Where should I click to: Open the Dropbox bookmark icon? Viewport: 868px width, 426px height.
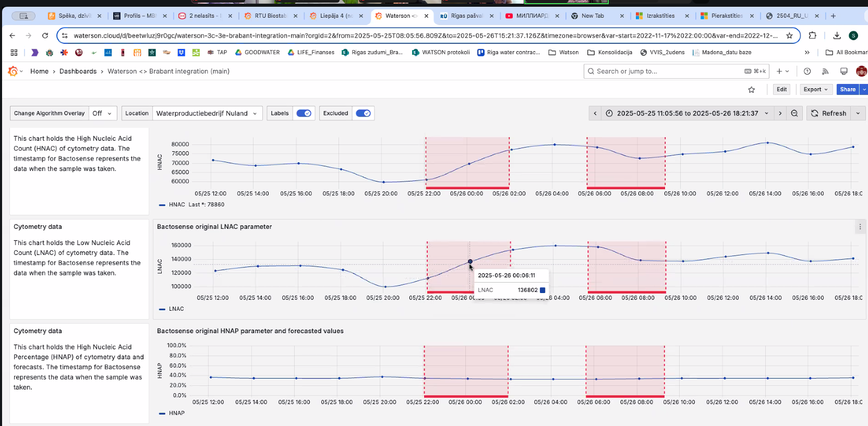(x=182, y=52)
